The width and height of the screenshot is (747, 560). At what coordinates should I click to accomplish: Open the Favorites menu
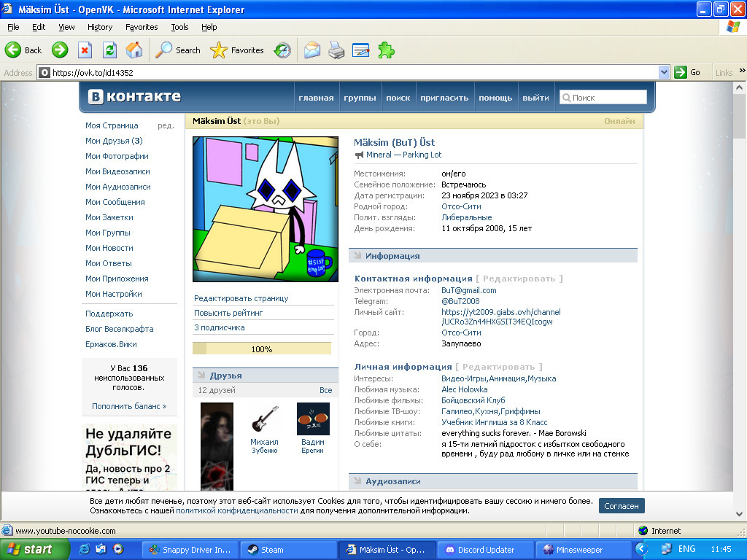(x=142, y=27)
